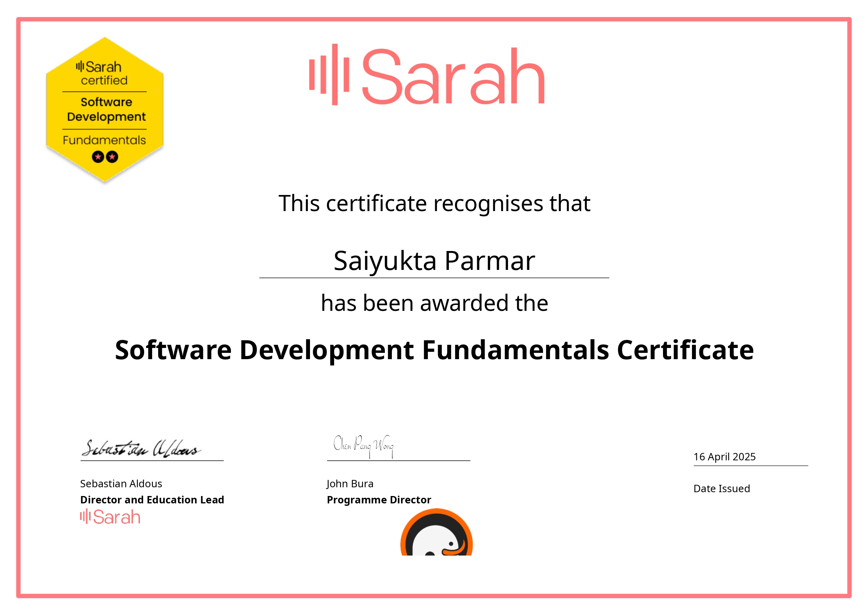This screenshot has height=614, width=868.
Task: Click John Bura's printed name
Action: [x=350, y=483]
